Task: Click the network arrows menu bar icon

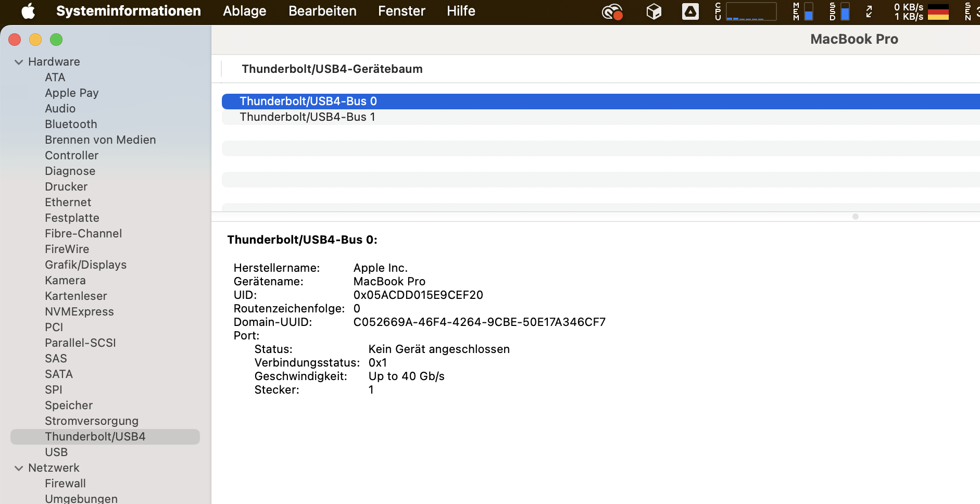Action: (x=869, y=11)
